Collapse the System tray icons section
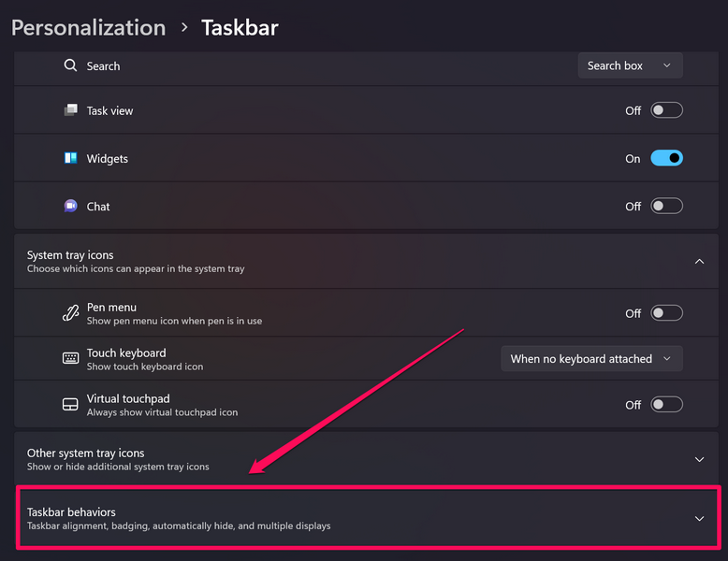The width and height of the screenshot is (728, 561). (x=699, y=262)
